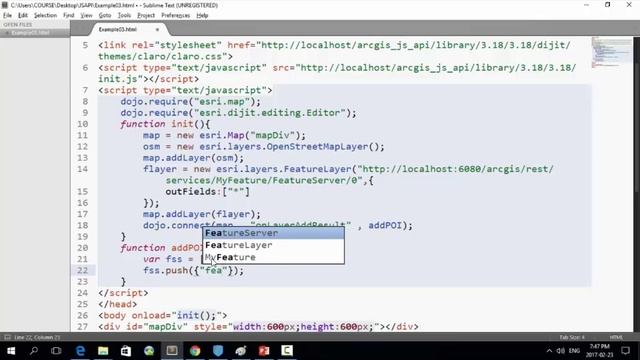Click the minimap code preview

point(612,53)
